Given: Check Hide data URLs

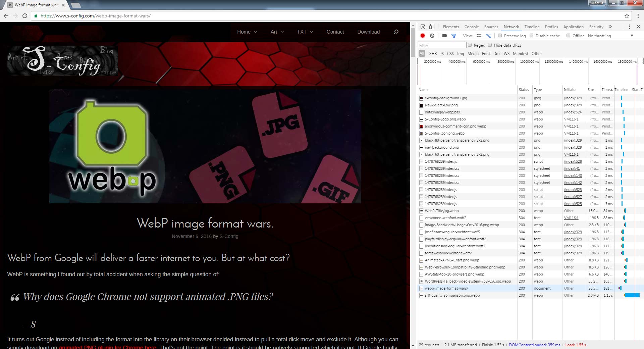Looking at the screenshot, I should pyautogui.click(x=490, y=45).
